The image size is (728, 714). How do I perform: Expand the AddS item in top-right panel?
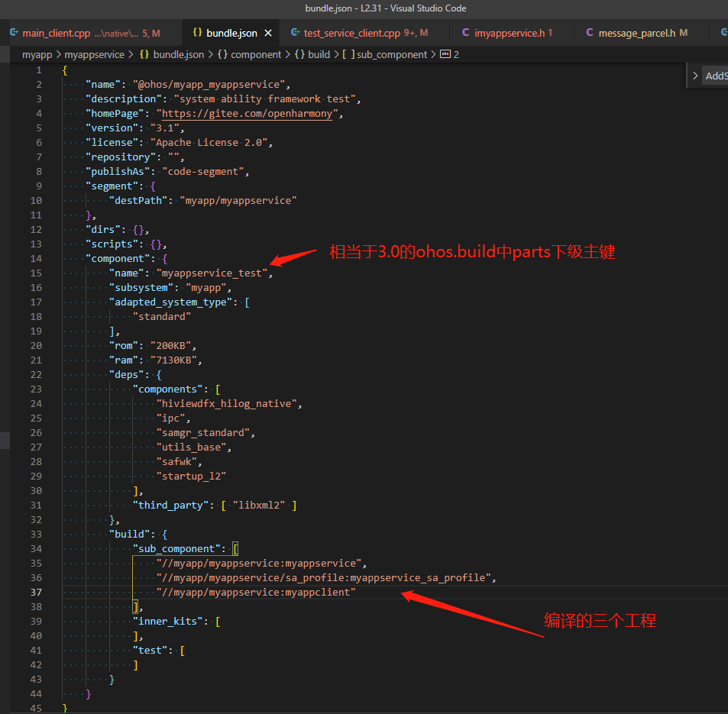point(697,76)
